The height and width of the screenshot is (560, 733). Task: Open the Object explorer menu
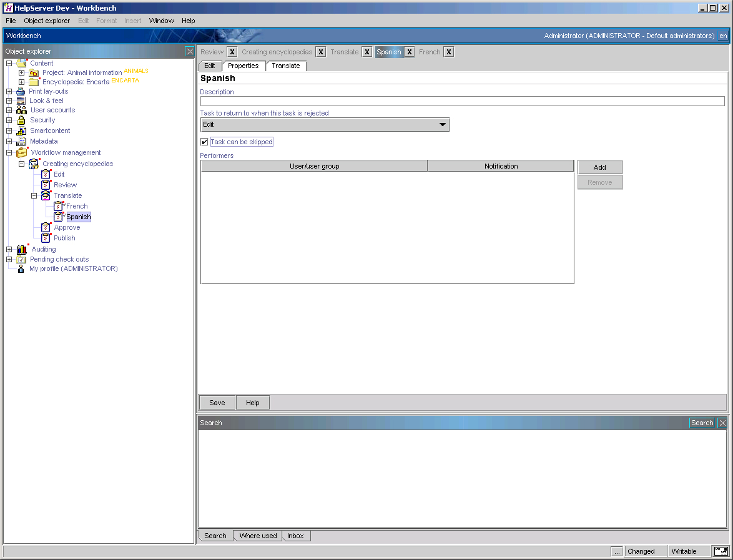47,21
